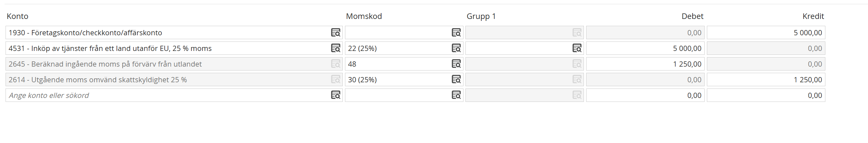Open account search in empty bottom row
This screenshot has height=143, width=868.
(335, 95)
